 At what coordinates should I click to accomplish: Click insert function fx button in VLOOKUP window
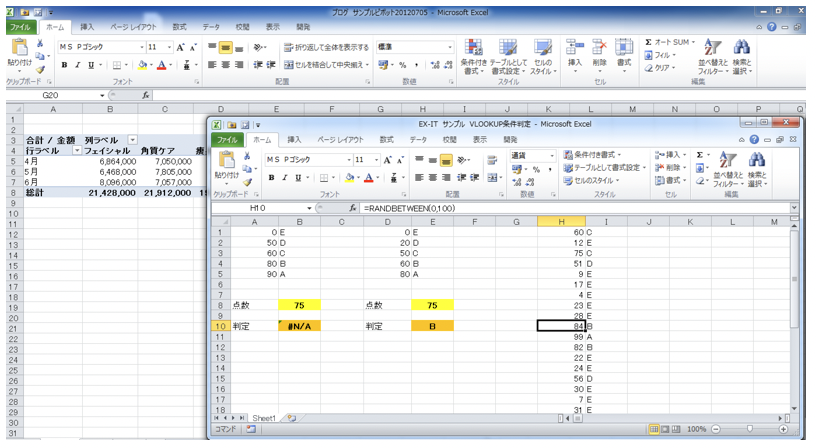pos(351,207)
